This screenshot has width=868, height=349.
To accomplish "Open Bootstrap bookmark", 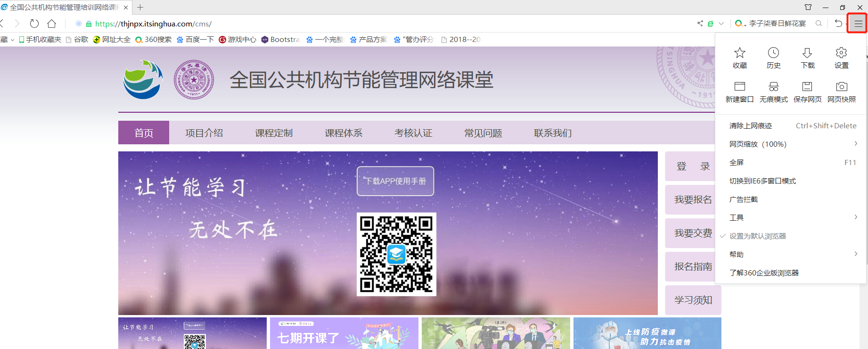I will point(281,40).
